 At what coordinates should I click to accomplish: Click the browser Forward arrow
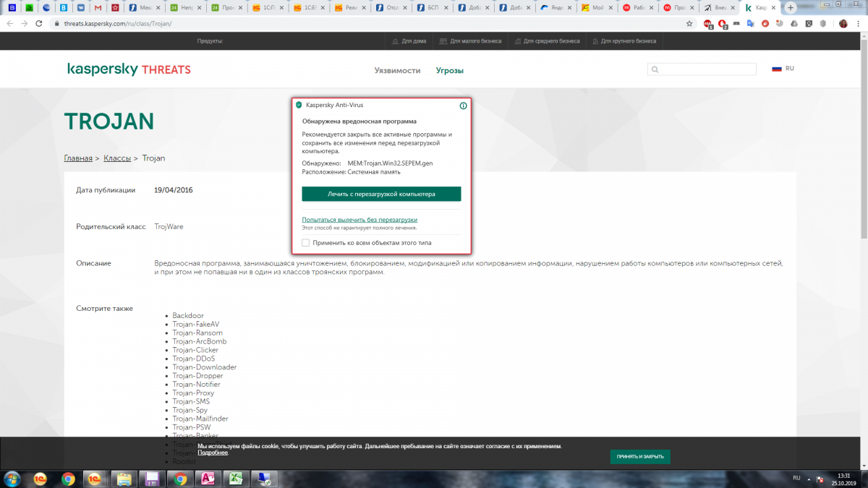coord(26,23)
